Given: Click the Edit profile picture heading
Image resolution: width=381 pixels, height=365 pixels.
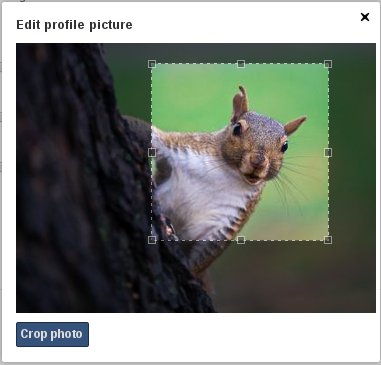Looking at the screenshot, I should 74,25.
